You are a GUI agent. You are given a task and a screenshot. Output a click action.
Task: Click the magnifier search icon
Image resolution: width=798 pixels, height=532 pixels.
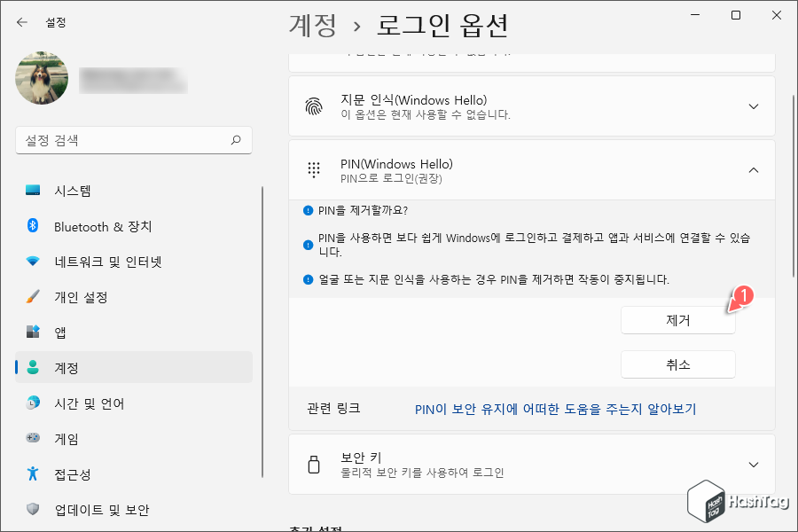[236, 140]
